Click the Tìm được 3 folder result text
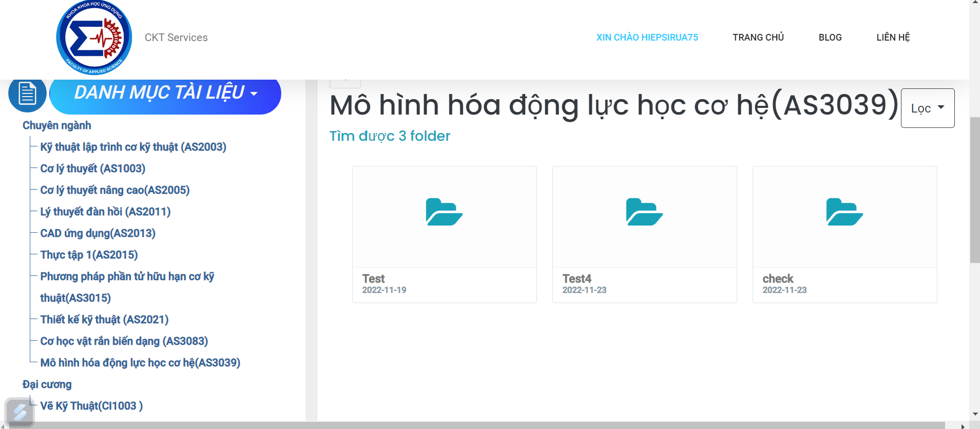Viewport: 980px width, 429px height. pyautogui.click(x=390, y=136)
